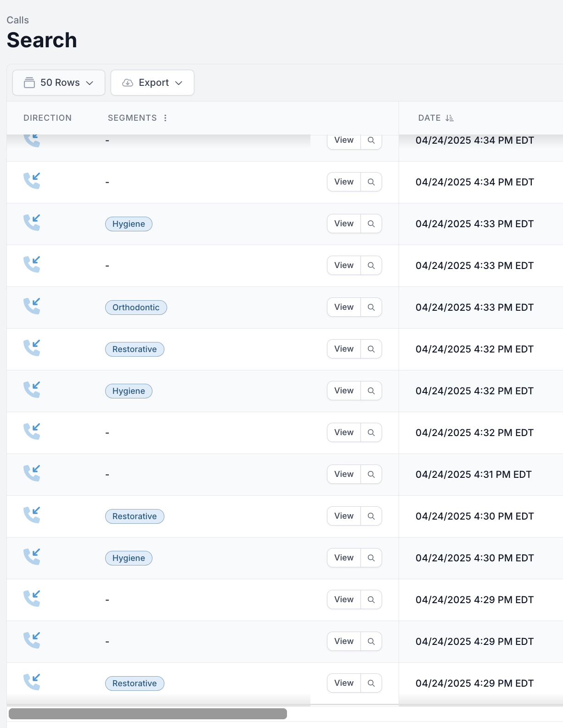Click the Segments column header label
This screenshot has height=728, width=563.
[132, 118]
